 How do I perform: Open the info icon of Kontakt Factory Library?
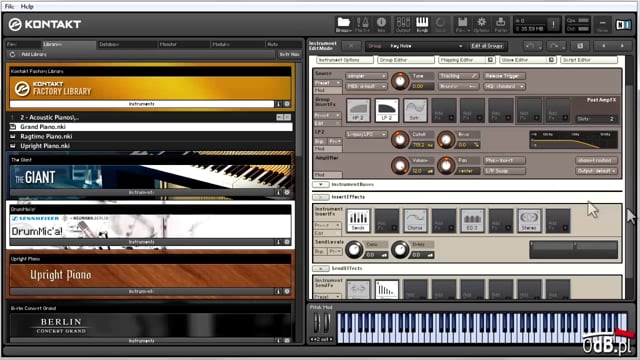click(x=279, y=104)
